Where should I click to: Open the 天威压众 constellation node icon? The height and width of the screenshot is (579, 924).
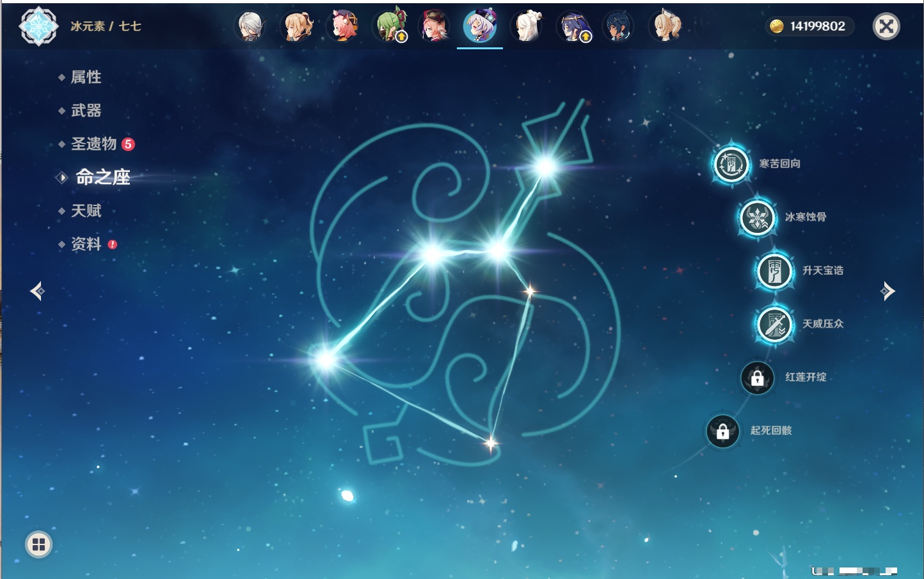tap(775, 324)
